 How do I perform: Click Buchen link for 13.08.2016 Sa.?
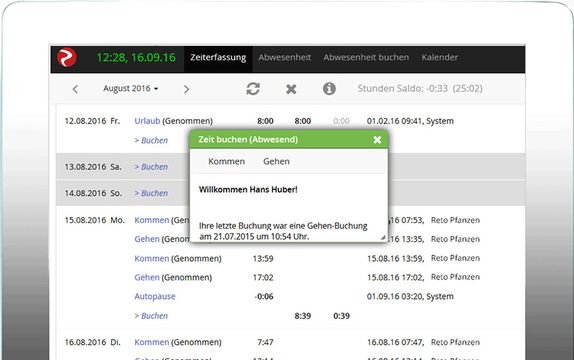[x=151, y=167]
